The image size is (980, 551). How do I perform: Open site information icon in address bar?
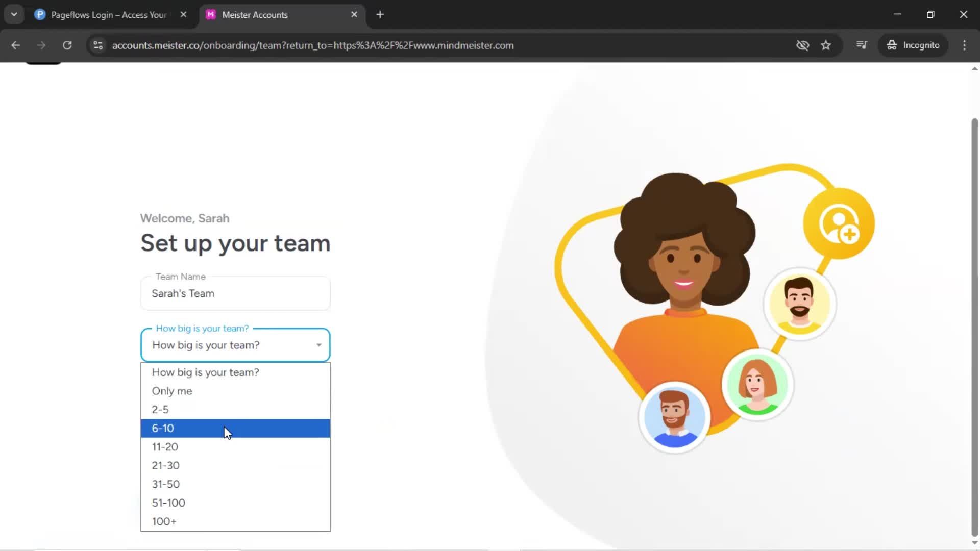tap(98, 45)
